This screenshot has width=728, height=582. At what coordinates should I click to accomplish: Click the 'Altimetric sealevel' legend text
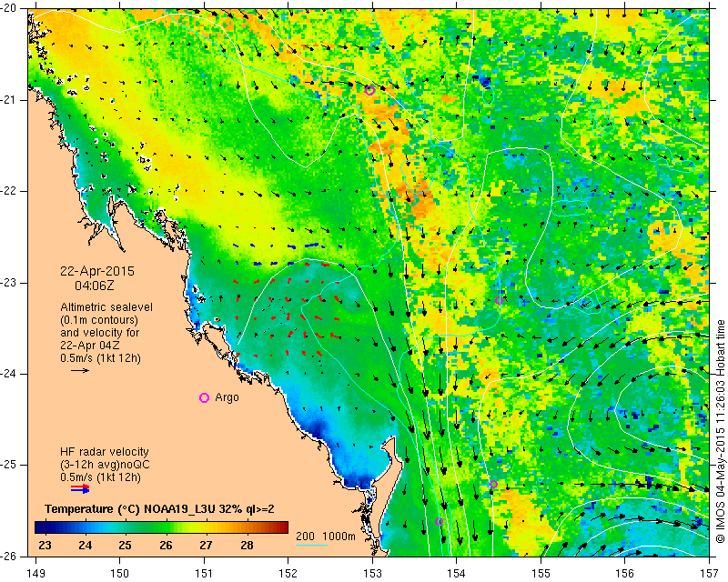coord(106,307)
